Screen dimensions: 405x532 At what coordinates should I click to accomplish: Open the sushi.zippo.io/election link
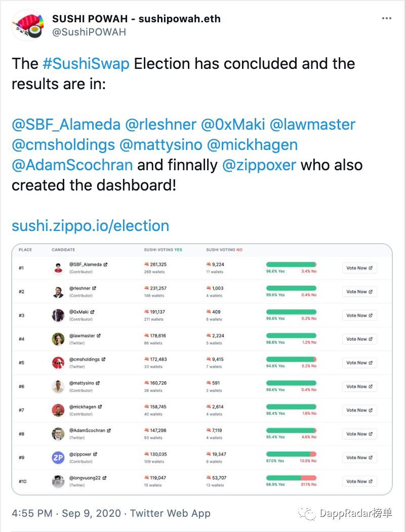pos(91,226)
